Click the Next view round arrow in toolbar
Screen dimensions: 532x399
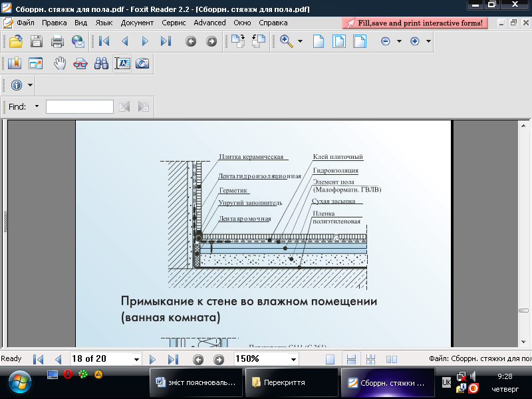tap(211, 41)
